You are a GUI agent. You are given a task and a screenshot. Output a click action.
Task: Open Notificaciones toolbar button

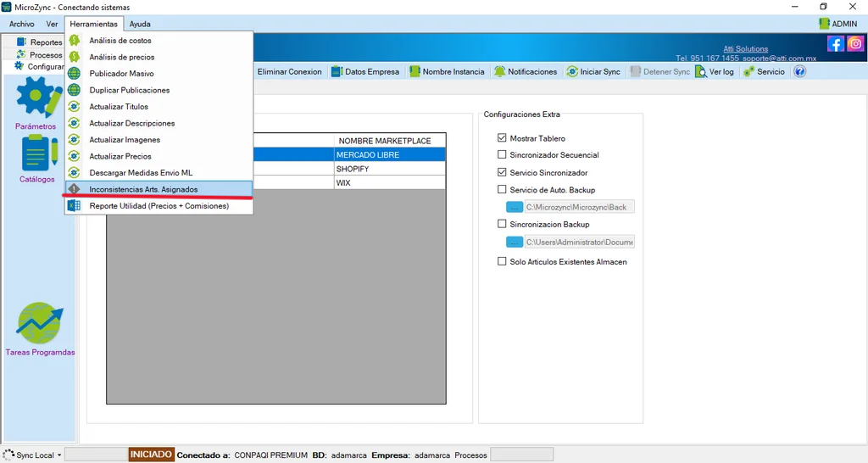click(526, 71)
